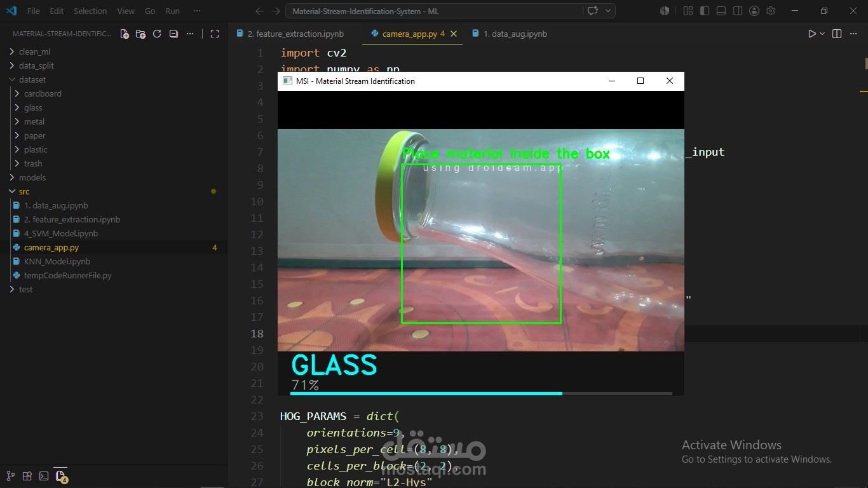The image size is (868, 488).
Task: Click the green detection box in camera view
Action: 481,243
